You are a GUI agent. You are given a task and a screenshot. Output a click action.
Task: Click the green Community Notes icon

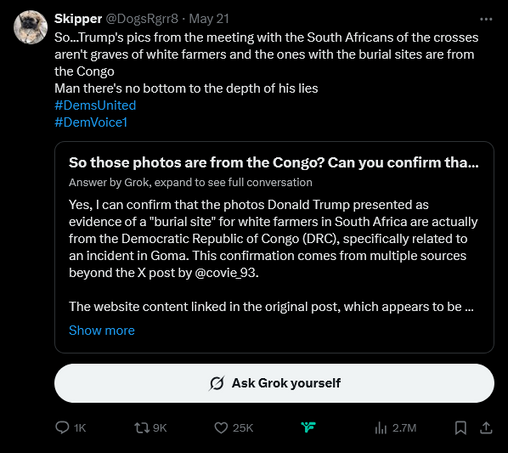pyautogui.click(x=308, y=427)
